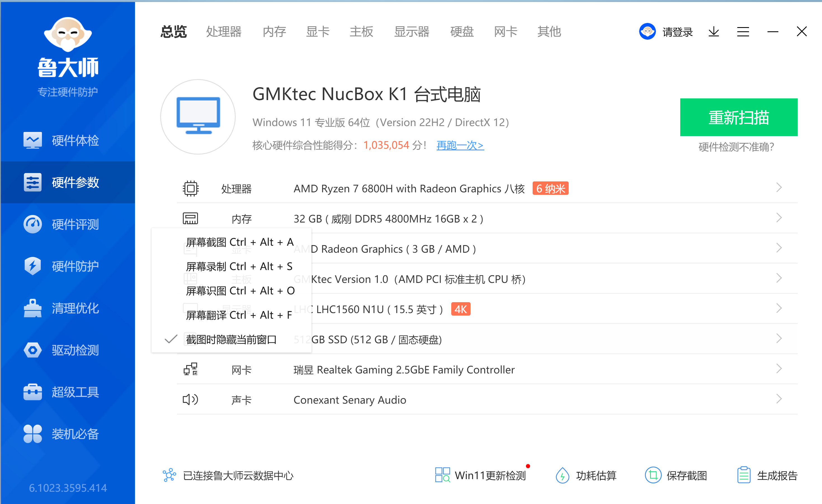Image resolution: width=822 pixels, height=504 pixels.
Task: Switch to the top 网卡 tab
Action: click(x=506, y=32)
